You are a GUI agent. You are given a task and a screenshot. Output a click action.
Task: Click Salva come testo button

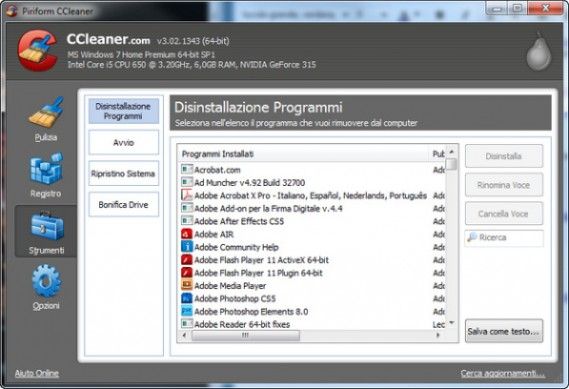click(x=504, y=331)
